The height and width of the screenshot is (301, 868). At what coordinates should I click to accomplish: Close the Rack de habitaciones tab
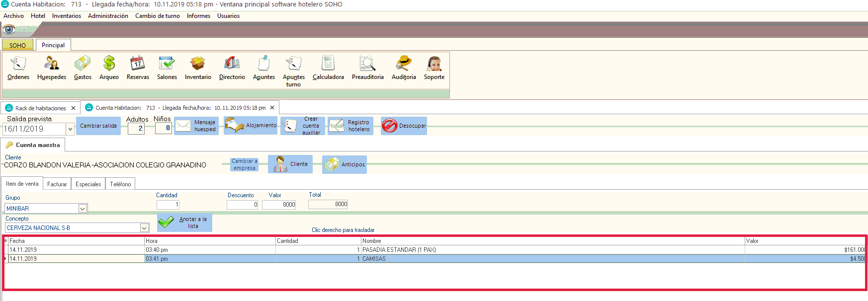pyautogui.click(x=73, y=108)
